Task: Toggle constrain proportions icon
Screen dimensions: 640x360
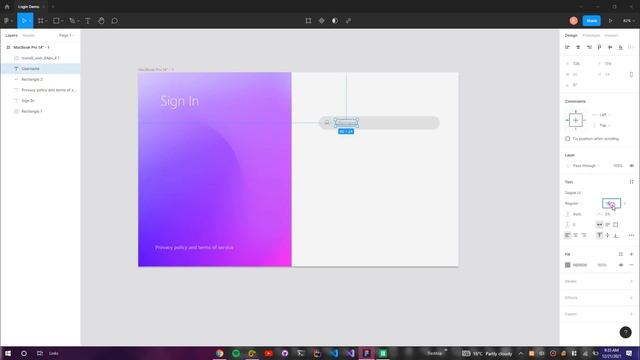Action: point(631,74)
